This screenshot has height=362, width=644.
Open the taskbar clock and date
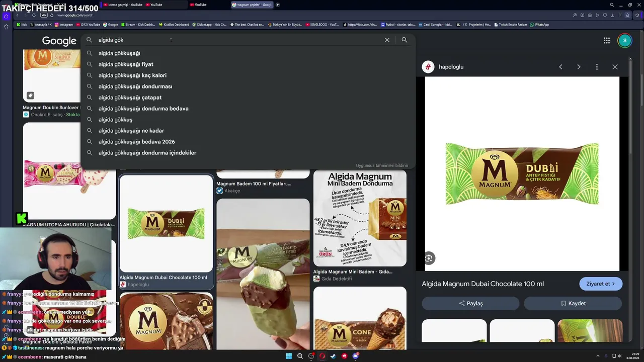(632, 356)
